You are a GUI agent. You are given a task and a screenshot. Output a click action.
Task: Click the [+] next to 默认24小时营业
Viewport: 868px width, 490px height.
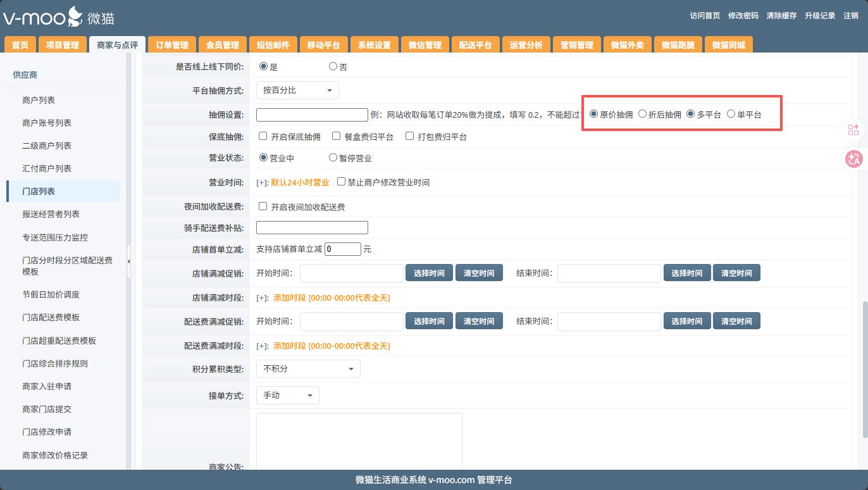(x=262, y=182)
